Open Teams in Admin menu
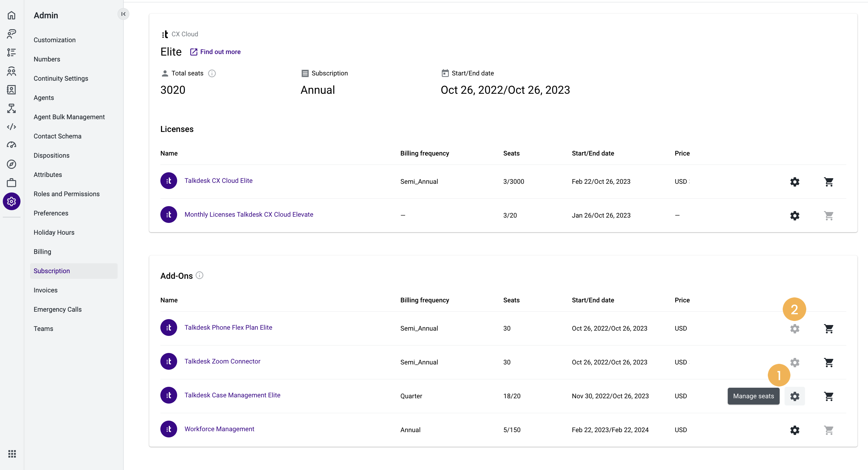The height and width of the screenshot is (470, 868). click(43, 328)
